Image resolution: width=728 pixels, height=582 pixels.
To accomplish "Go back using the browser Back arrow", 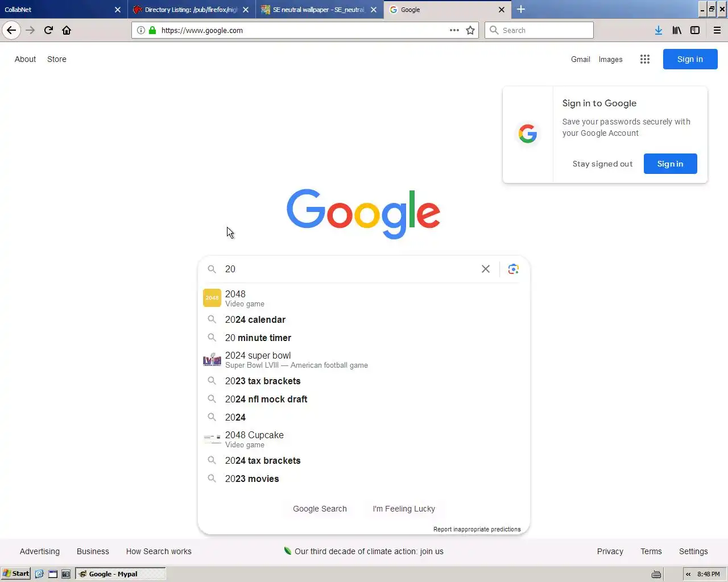I will point(11,30).
